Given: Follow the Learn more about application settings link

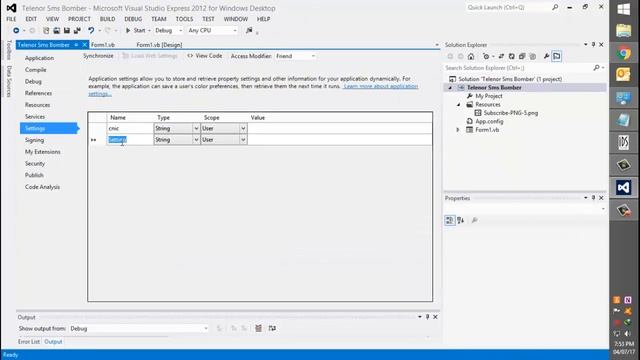Looking at the screenshot, I should (380, 86).
